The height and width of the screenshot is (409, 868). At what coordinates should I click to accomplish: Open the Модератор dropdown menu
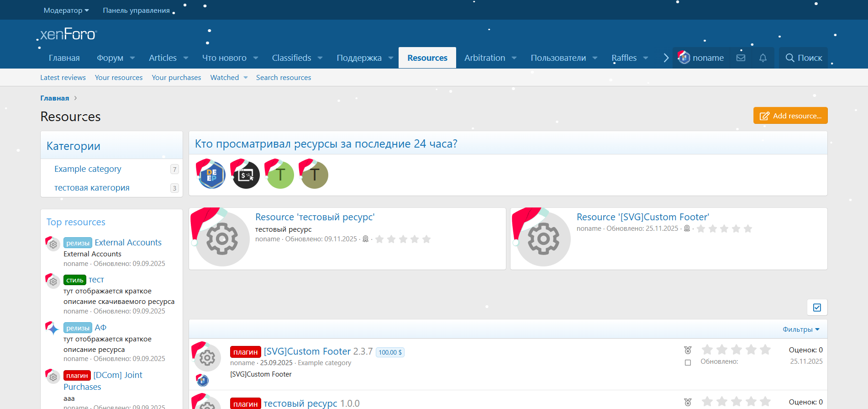pyautogui.click(x=66, y=10)
